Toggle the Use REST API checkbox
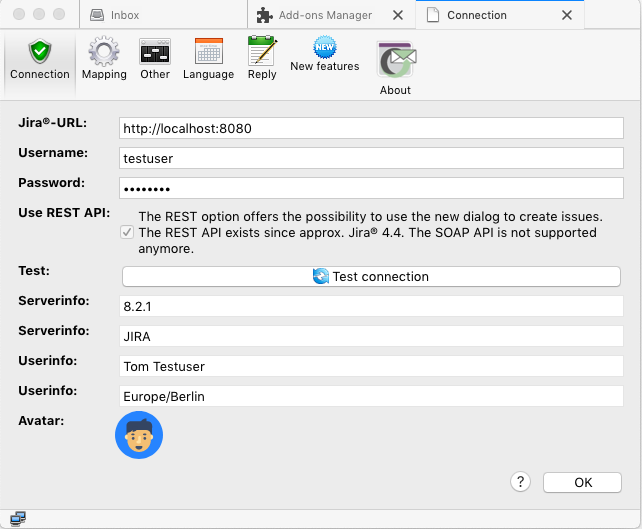This screenshot has width=642, height=529. pyautogui.click(x=127, y=232)
